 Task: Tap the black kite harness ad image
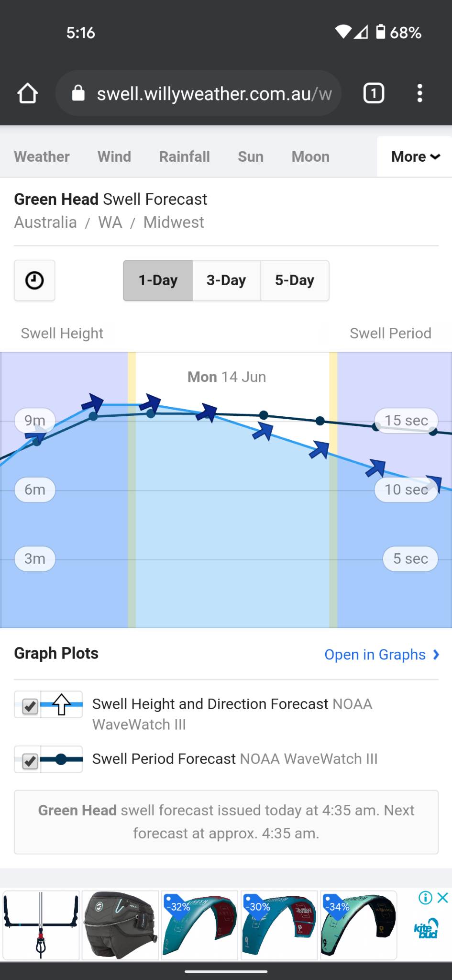pyautogui.click(x=120, y=924)
